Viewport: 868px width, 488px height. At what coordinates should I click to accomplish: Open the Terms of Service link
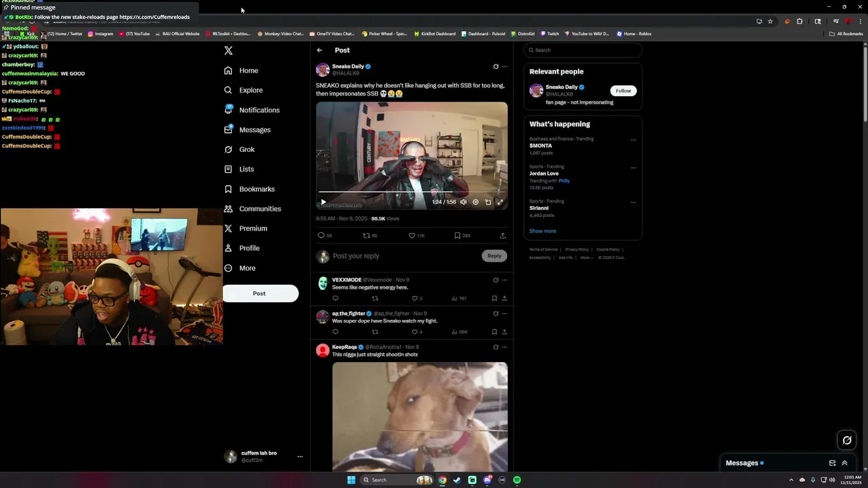point(543,249)
